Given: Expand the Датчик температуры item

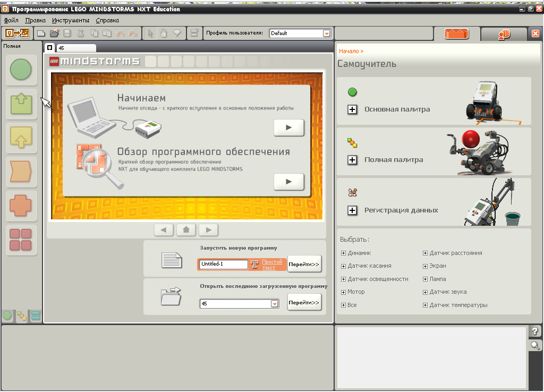Looking at the screenshot, I should [426, 305].
